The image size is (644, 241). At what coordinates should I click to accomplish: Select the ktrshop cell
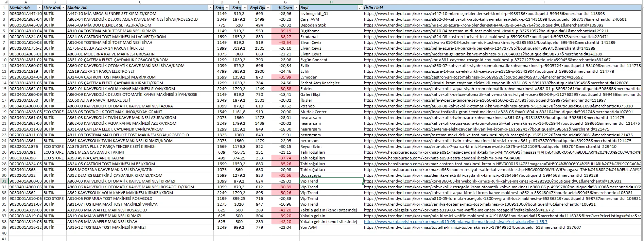coord(331,106)
